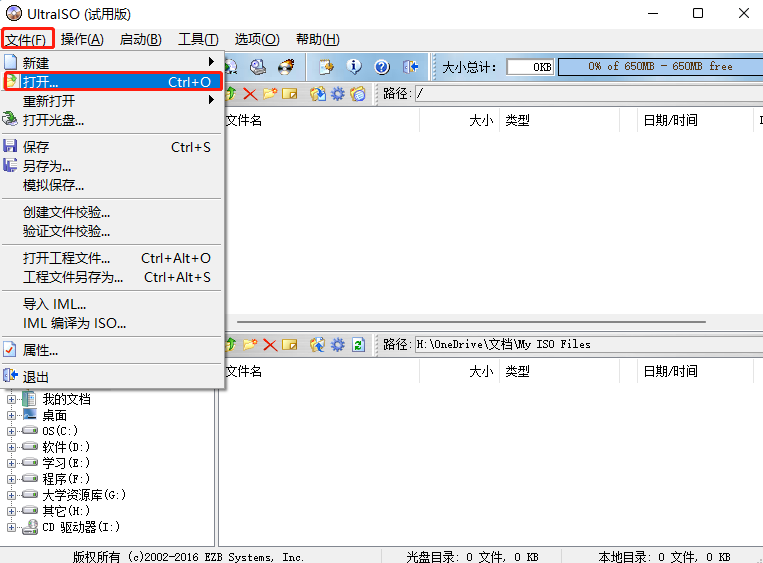Screen dimensions: 763x563
Task: Select the 大学资源库(G:) drive label
Action: tap(84, 495)
